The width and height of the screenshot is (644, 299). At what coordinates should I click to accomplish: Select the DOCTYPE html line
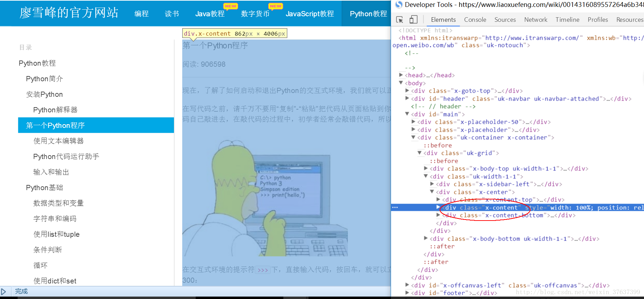[x=426, y=30]
